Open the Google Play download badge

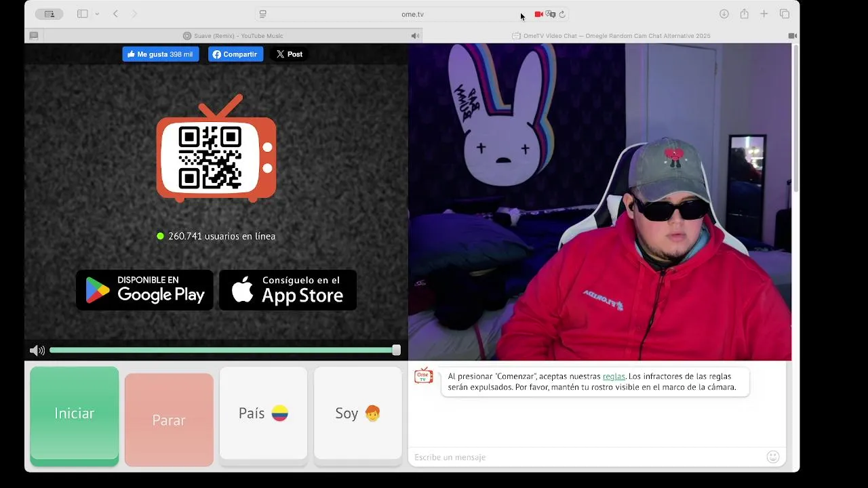point(144,290)
